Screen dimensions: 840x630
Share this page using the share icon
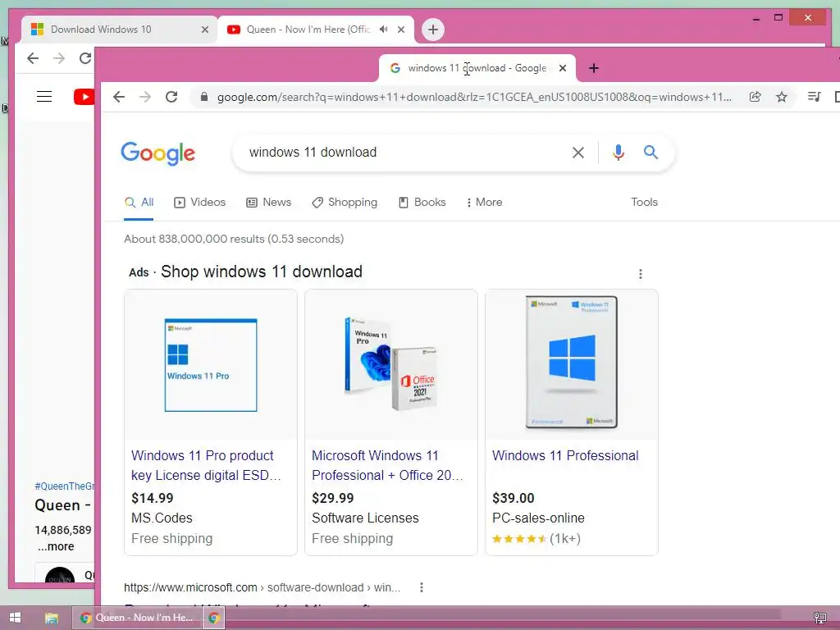click(x=755, y=97)
